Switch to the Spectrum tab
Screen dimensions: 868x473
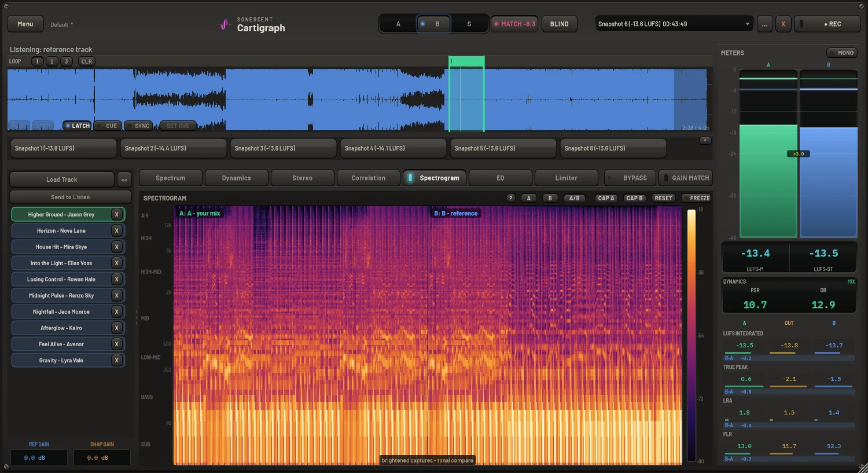[171, 178]
